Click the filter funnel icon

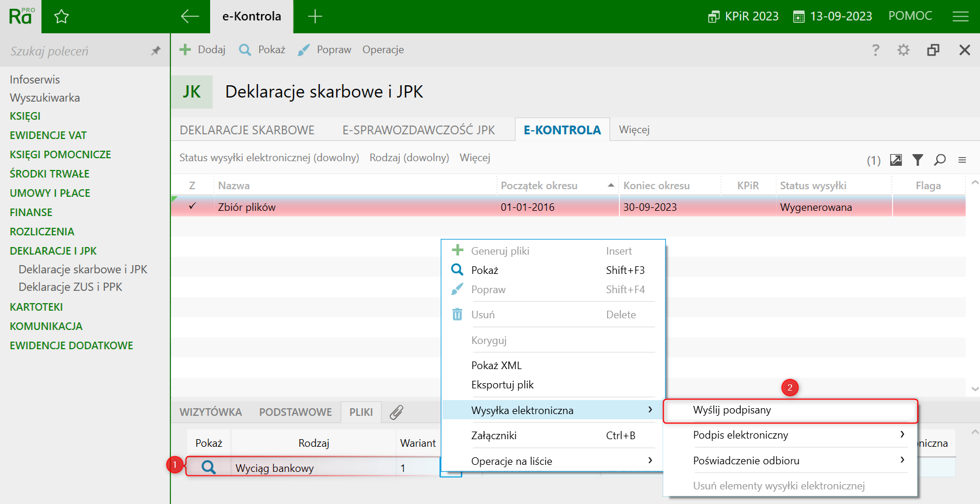click(x=918, y=159)
